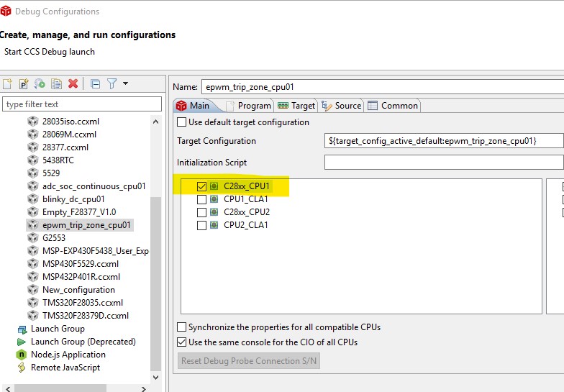Click the tree scroll up arrow

tap(155, 122)
